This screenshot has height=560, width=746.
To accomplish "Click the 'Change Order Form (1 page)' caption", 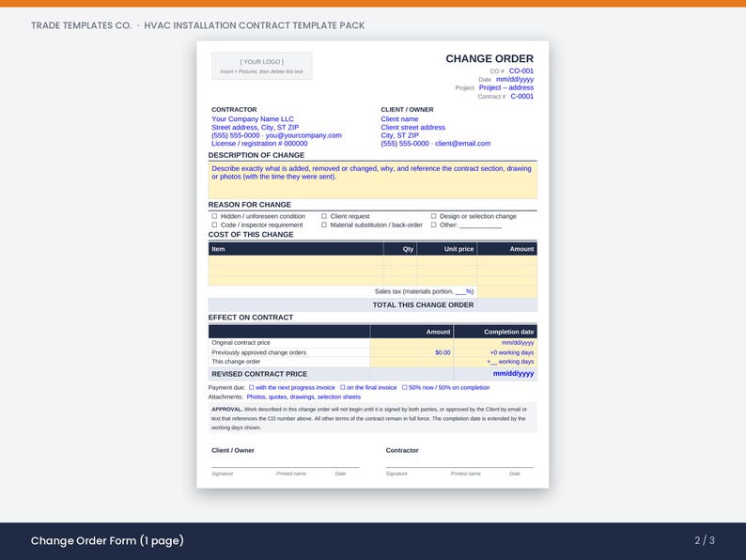I will [107, 540].
